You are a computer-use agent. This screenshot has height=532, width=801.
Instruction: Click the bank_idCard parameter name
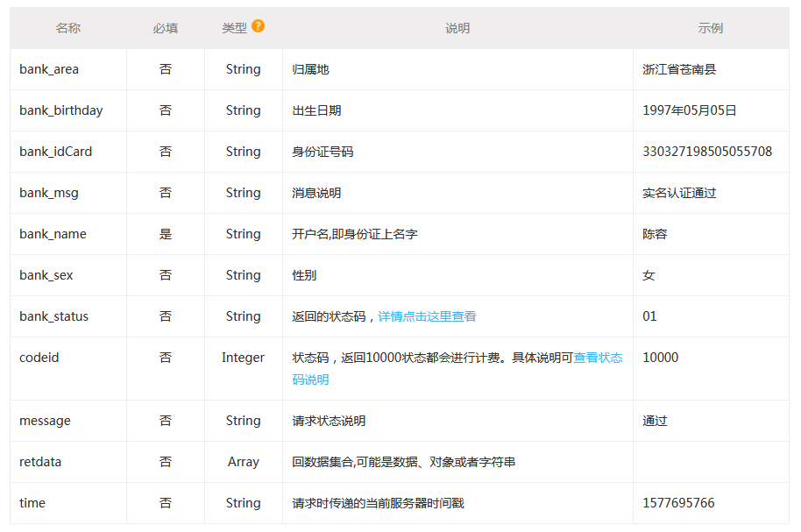tap(55, 152)
